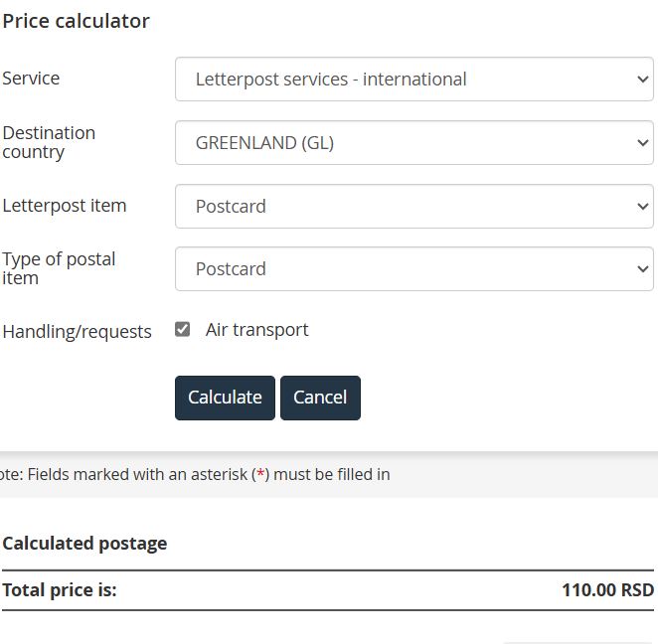The height and width of the screenshot is (644, 658).
Task: Click the Calculate button
Action: coord(225,398)
